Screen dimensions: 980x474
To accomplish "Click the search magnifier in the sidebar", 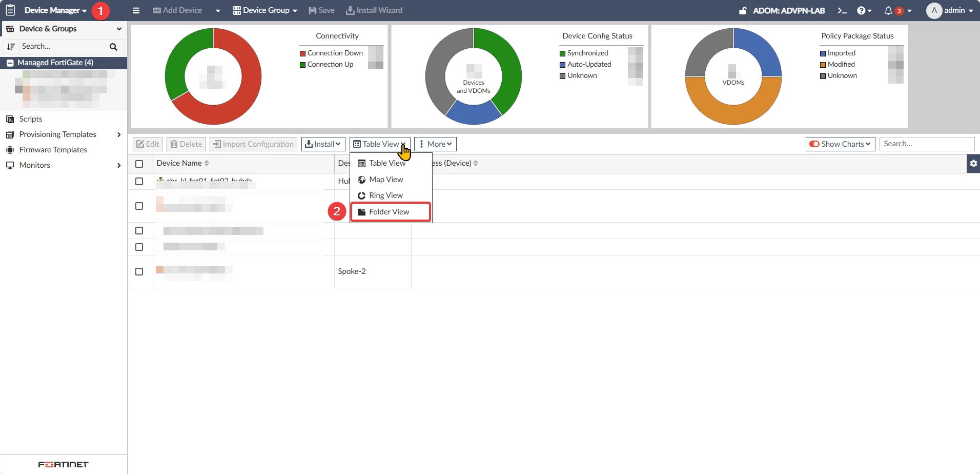I will pyautogui.click(x=114, y=47).
